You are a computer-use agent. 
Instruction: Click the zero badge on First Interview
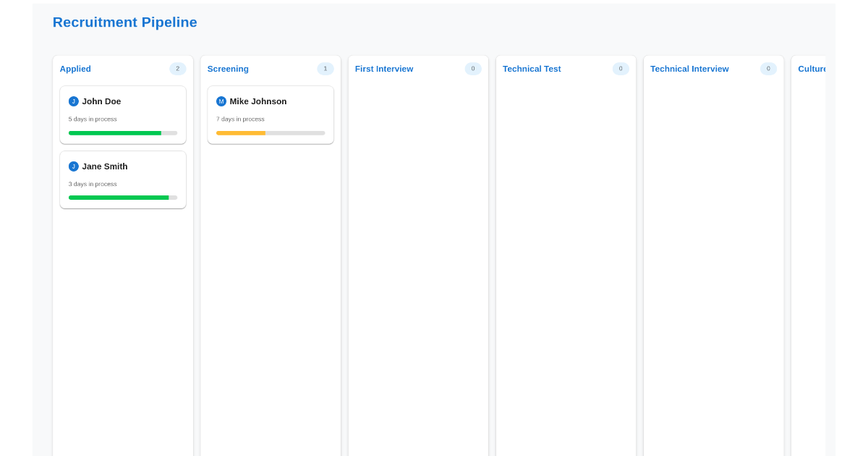tap(473, 68)
